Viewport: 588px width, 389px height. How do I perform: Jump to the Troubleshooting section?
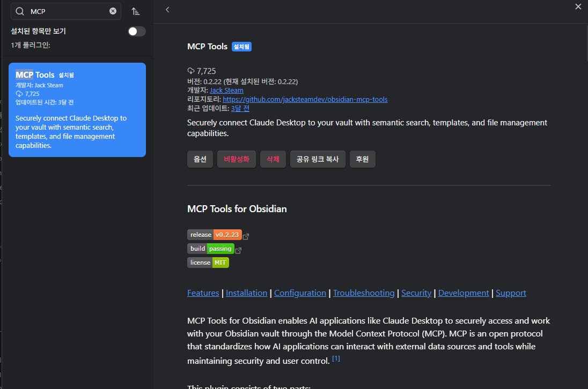[364, 293]
